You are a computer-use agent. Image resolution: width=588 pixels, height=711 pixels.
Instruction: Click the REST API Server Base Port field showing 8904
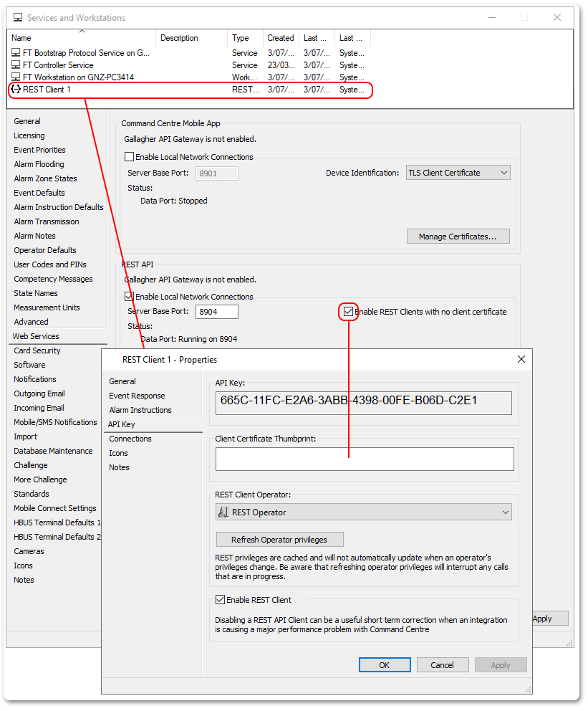point(216,312)
